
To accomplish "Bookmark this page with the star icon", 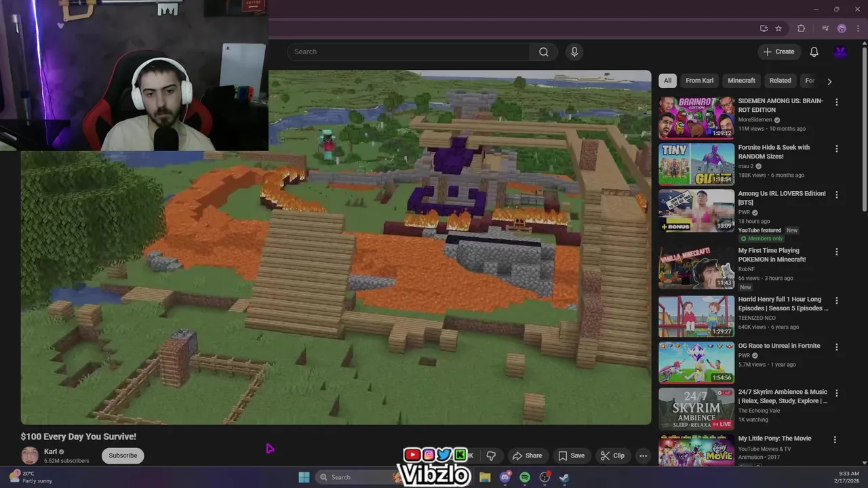I will click(778, 28).
